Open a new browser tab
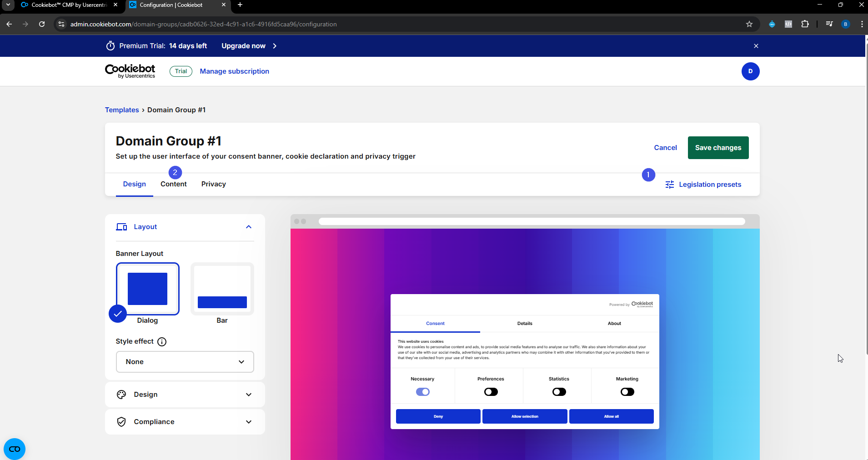868x460 pixels. 240,5
